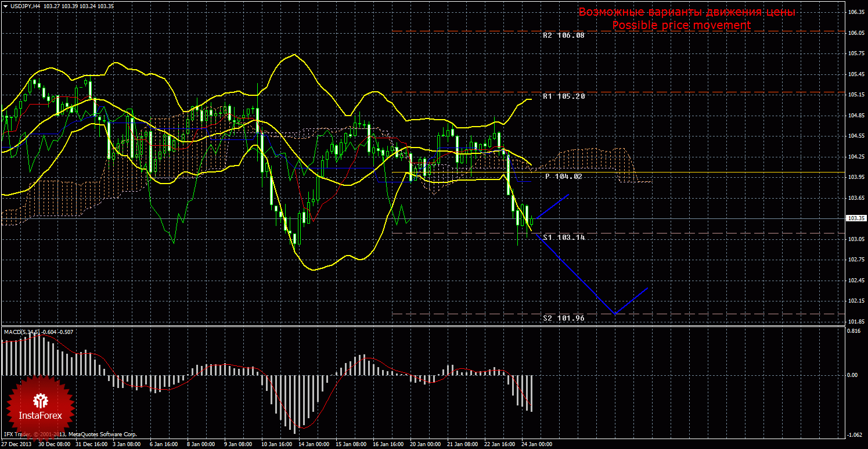Click the 'IFX Trader, MetaQuotes Software Corp.' copyright text
868x449 pixels.
pyautogui.click(x=70, y=434)
